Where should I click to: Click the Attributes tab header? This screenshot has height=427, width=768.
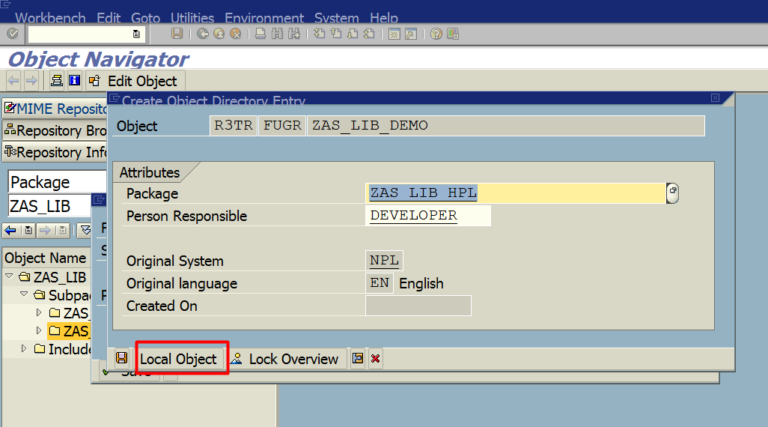point(149,172)
